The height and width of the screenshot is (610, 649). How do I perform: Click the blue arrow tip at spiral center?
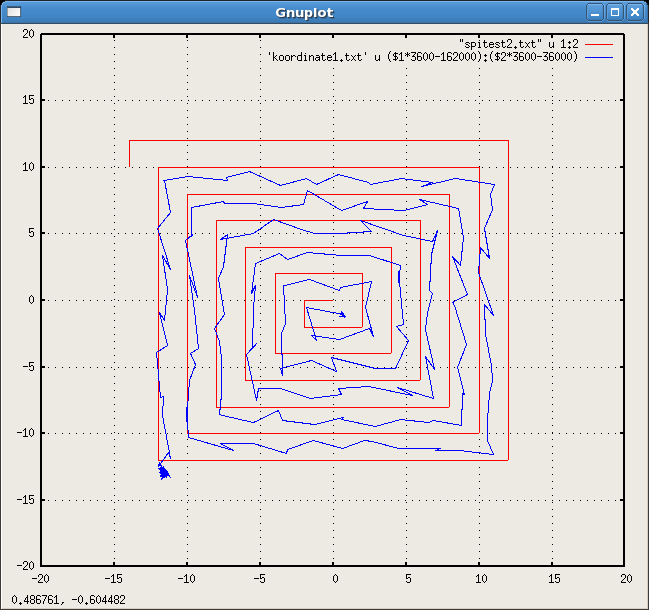(345, 316)
